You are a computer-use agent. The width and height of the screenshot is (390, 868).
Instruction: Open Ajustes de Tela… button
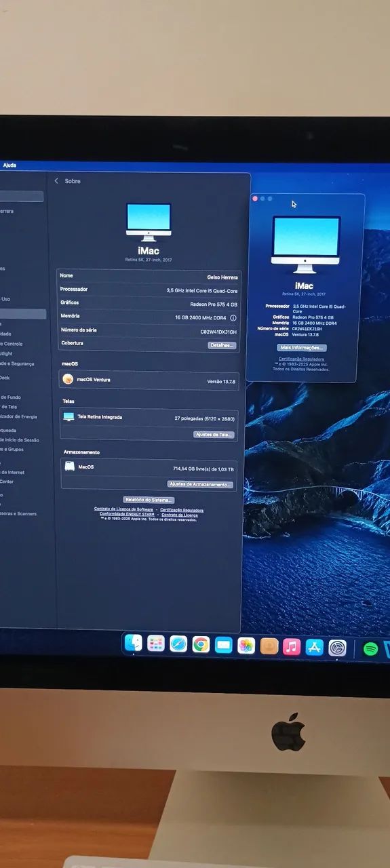(214, 435)
